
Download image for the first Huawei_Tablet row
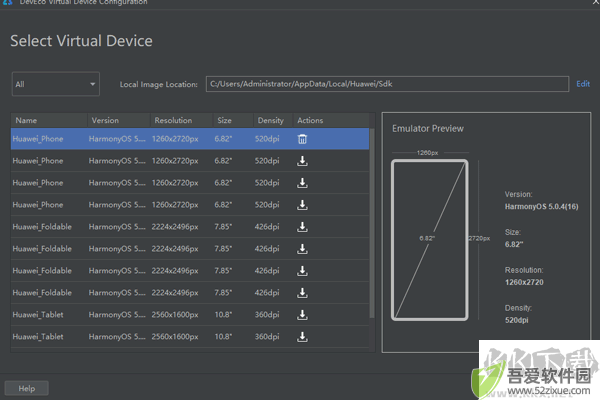(x=302, y=315)
